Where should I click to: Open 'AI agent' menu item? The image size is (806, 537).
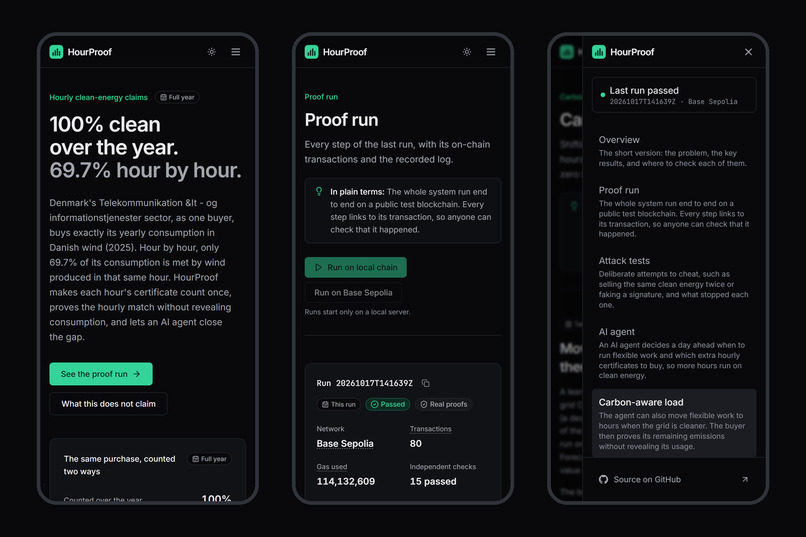tap(674, 354)
